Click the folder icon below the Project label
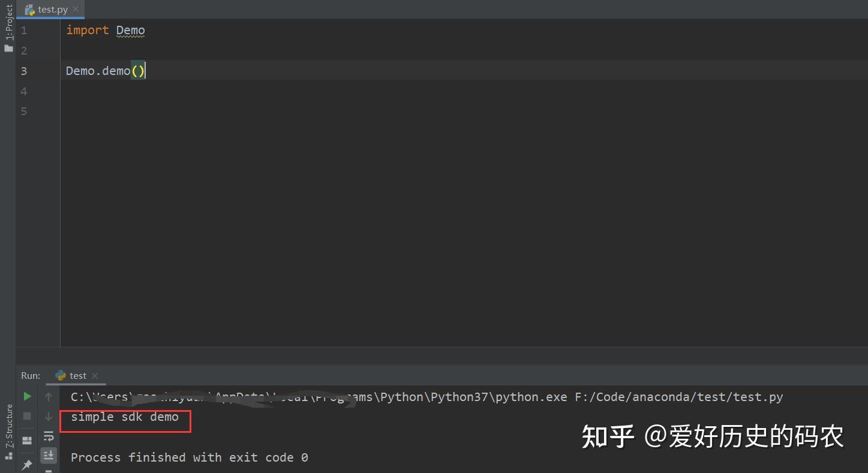 coord(8,48)
